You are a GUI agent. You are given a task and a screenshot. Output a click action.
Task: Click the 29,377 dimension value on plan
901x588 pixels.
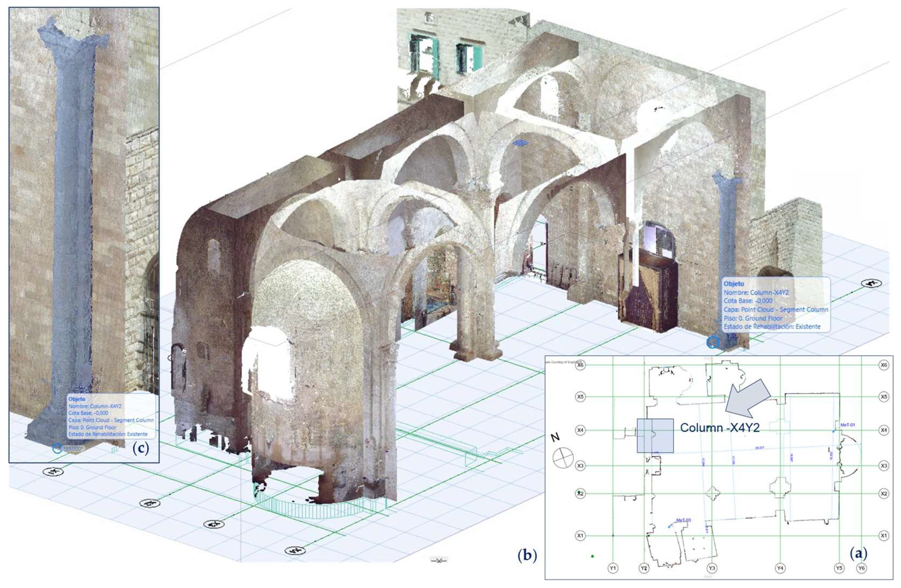(x=759, y=448)
